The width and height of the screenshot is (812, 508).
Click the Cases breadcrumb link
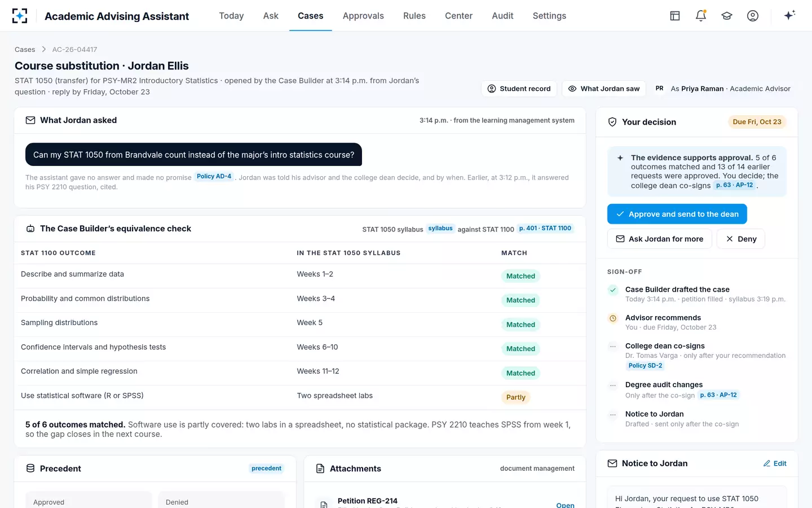pyautogui.click(x=25, y=50)
